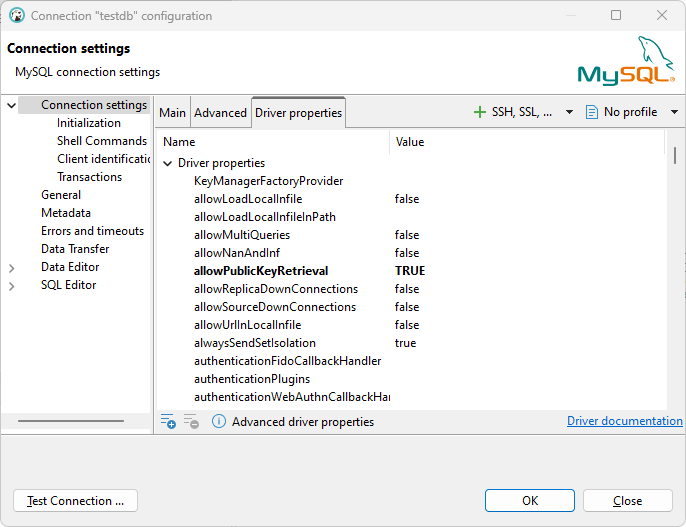Click the MySQL dolphin logo

tap(626, 61)
